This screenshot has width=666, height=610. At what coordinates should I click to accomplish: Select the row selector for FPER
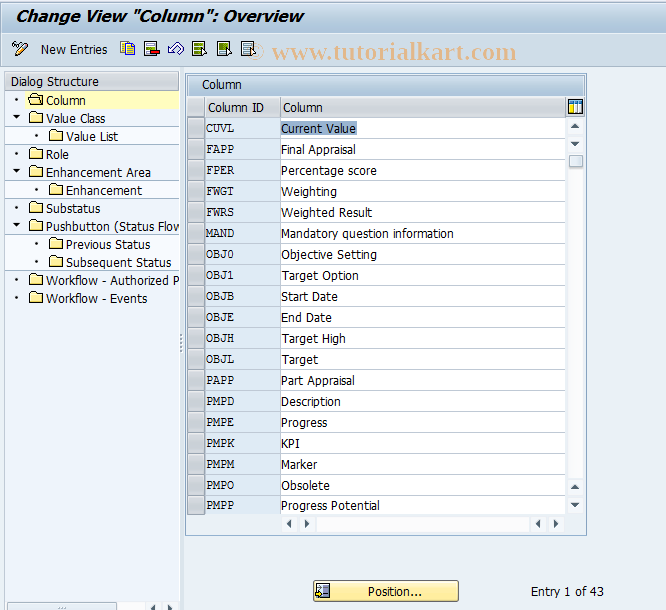coord(196,170)
